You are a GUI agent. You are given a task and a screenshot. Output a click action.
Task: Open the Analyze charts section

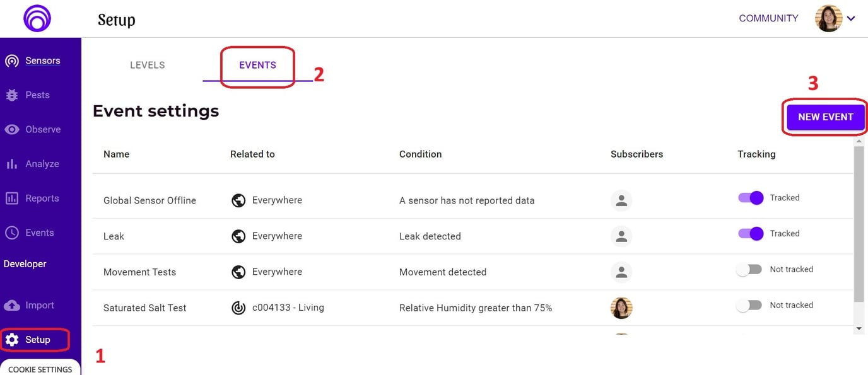coord(11,163)
